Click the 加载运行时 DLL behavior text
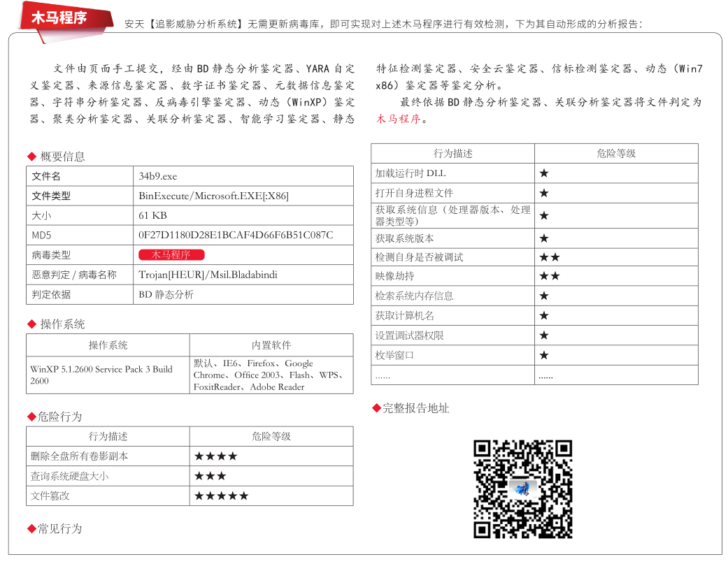 pos(411,173)
